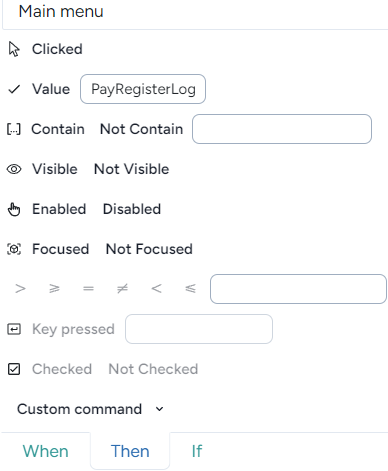Choose the Disabled condition
388x471 pixels.
pos(132,209)
